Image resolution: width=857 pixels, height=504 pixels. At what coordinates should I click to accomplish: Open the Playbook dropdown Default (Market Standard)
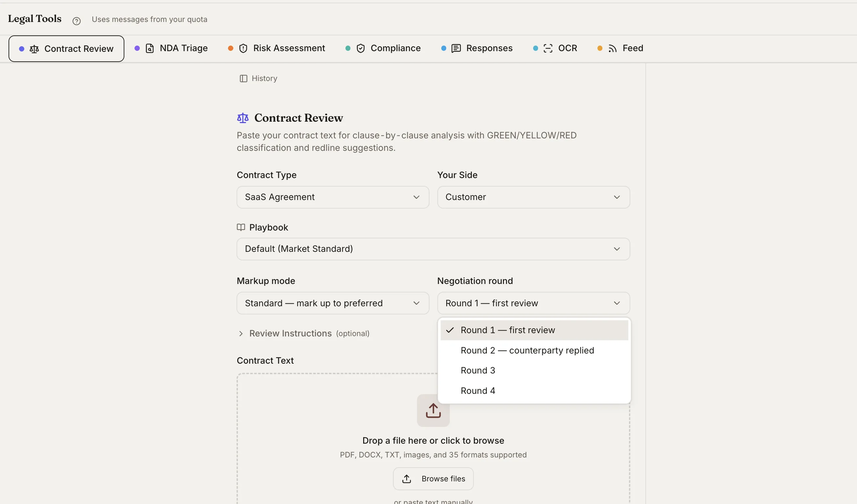(x=433, y=249)
